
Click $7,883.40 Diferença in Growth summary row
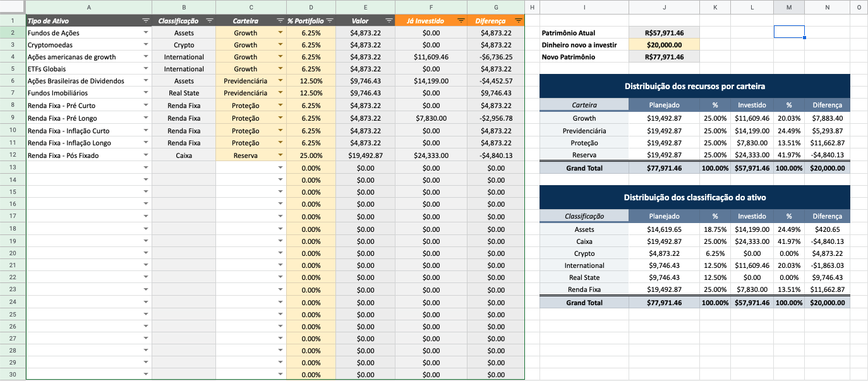pyautogui.click(x=828, y=118)
